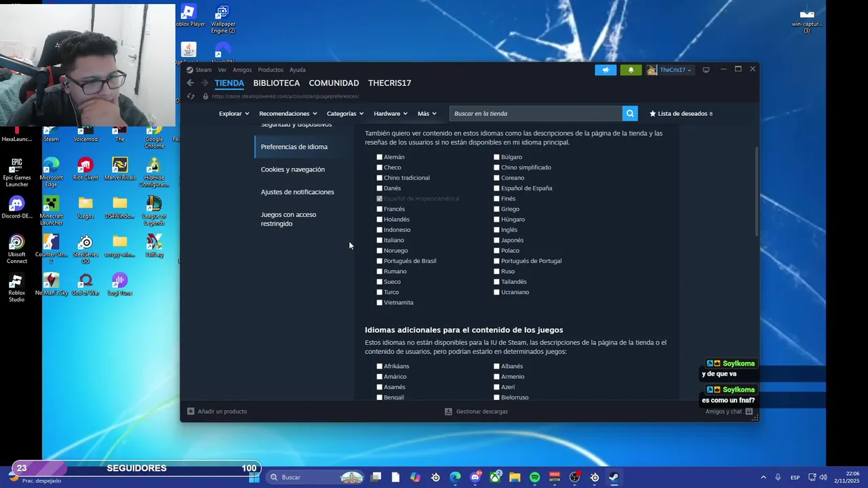Viewport: 868px width, 488px height.
Task: Switch to the THECRIS17 profile tab
Action: coord(389,83)
